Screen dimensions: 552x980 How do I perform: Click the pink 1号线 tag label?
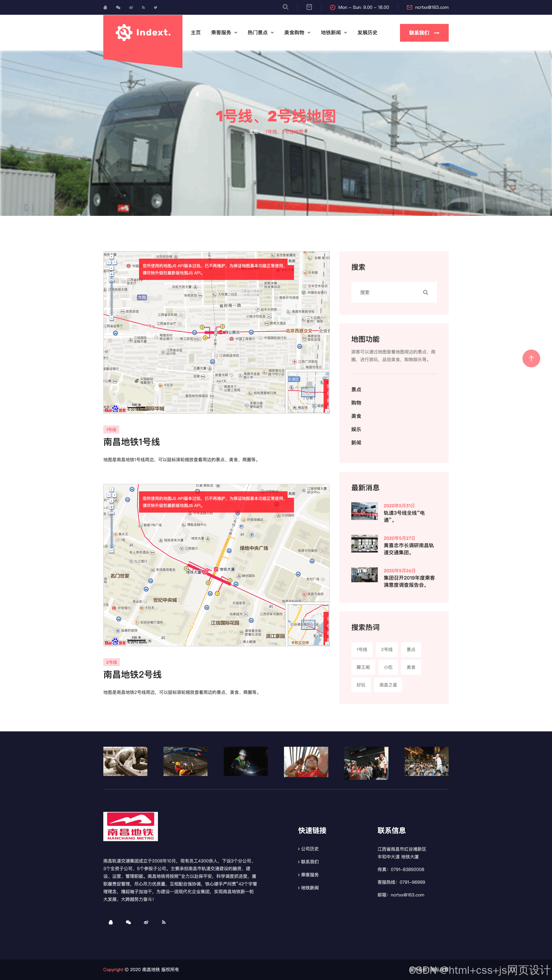111,430
